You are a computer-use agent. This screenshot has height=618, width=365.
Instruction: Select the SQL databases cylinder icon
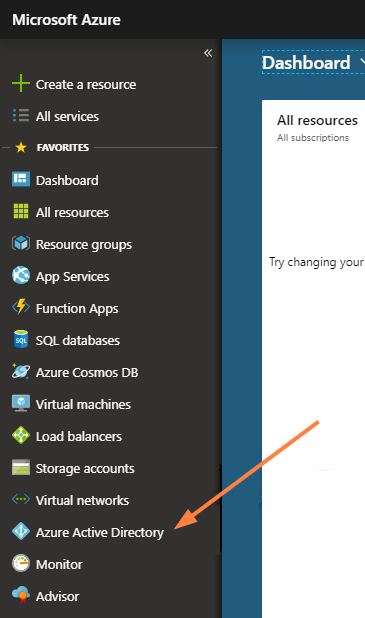[x=21, y=339]
